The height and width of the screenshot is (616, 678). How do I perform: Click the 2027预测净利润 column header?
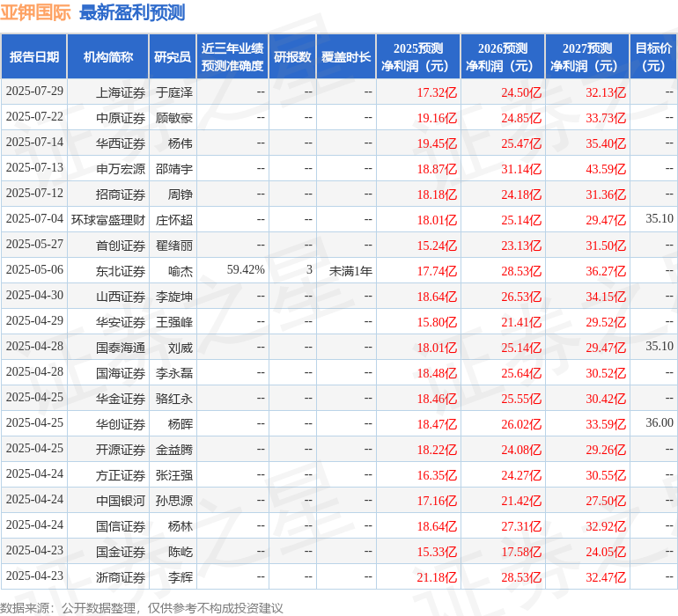coord(587,57)
